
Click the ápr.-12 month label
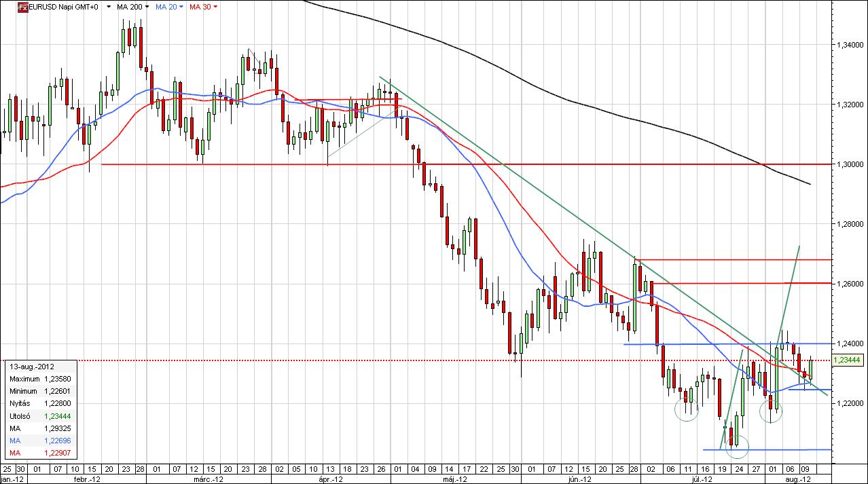[332, 479]
